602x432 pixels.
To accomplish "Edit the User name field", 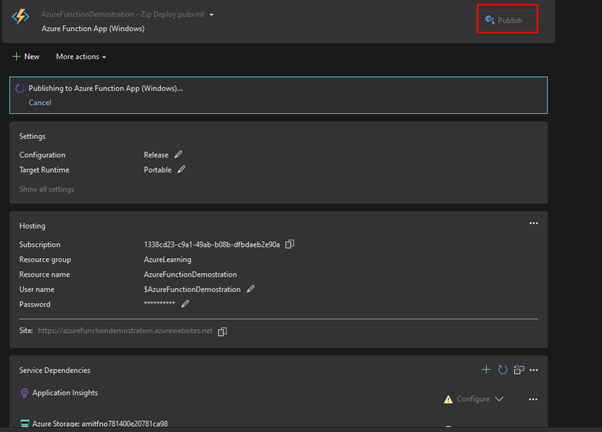I will tap(250, 289).
